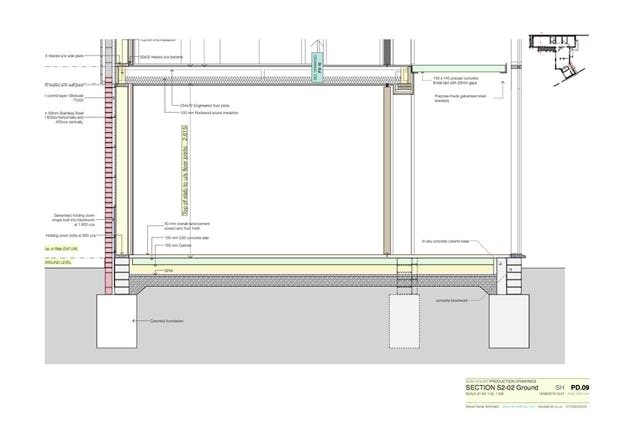Image resolution: width=634 pixels, height=436 pixels.
Task: Select the GROUND LEVEL marker label
Action: pos(60,261)
